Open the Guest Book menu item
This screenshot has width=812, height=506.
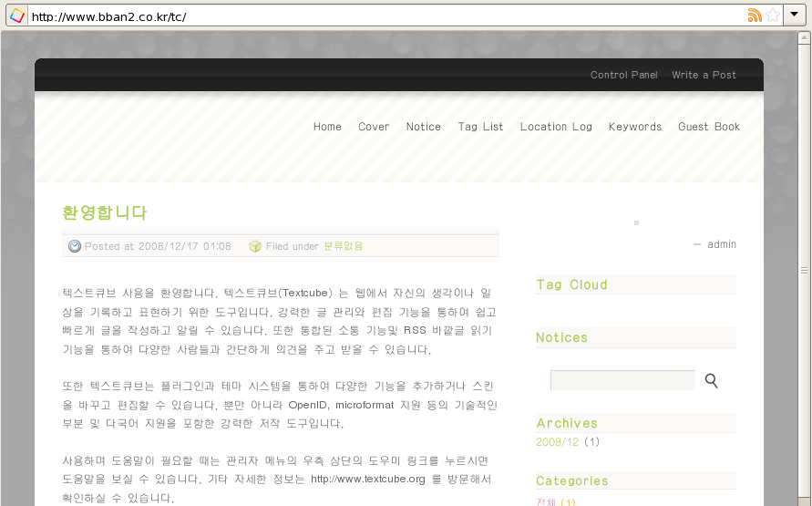[x=709, y=127]
